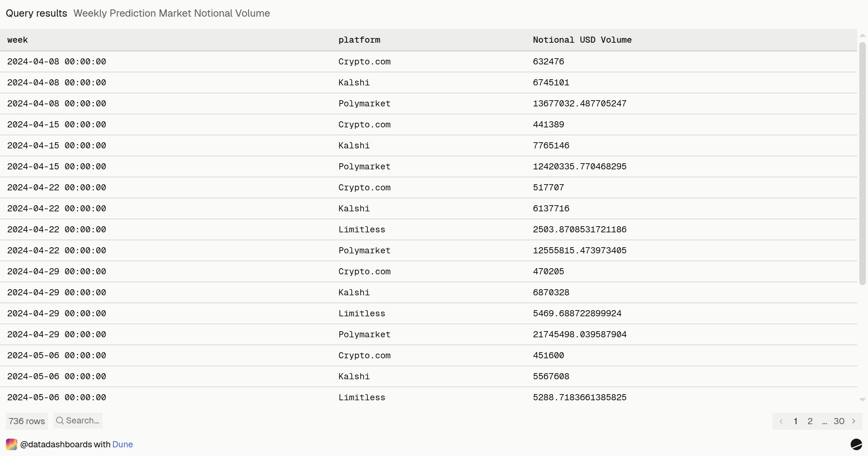The height and width of the screenshot is (456, 868).
Task: Sort by the week column header
Action: pyautogui.click(x=17, y=40)
